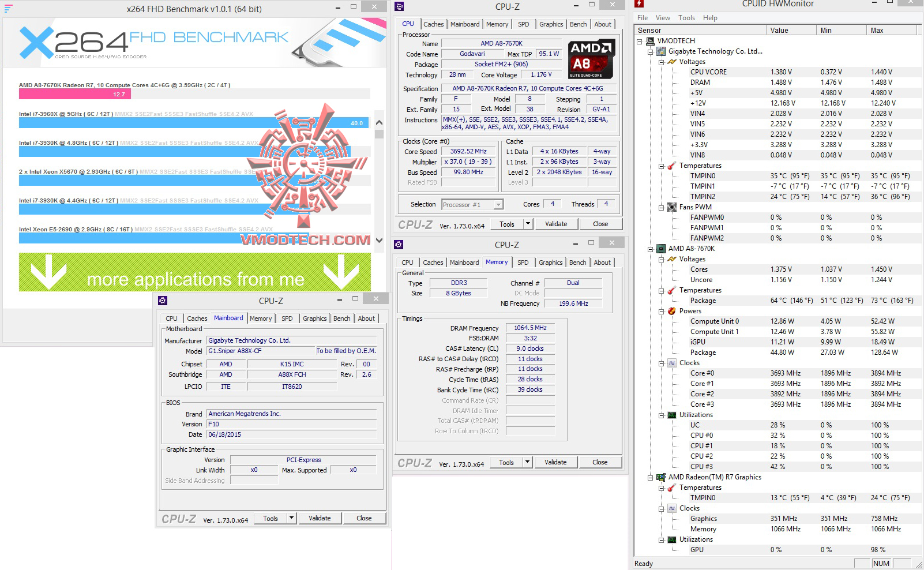Open the Tools dropdown arrow in the CPU tab CPU-Z window
This screenshot has height=570, width=924.
pyautogui.click(x=528, y=224)
